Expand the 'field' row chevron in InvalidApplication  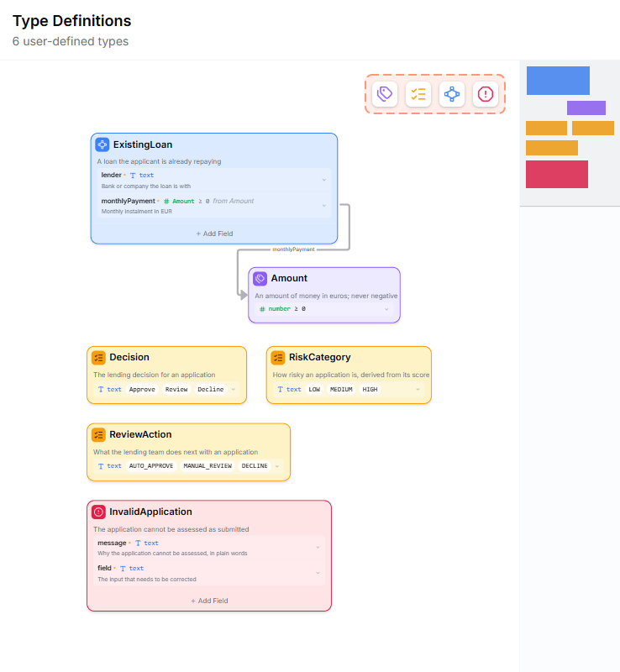point(318,573)
